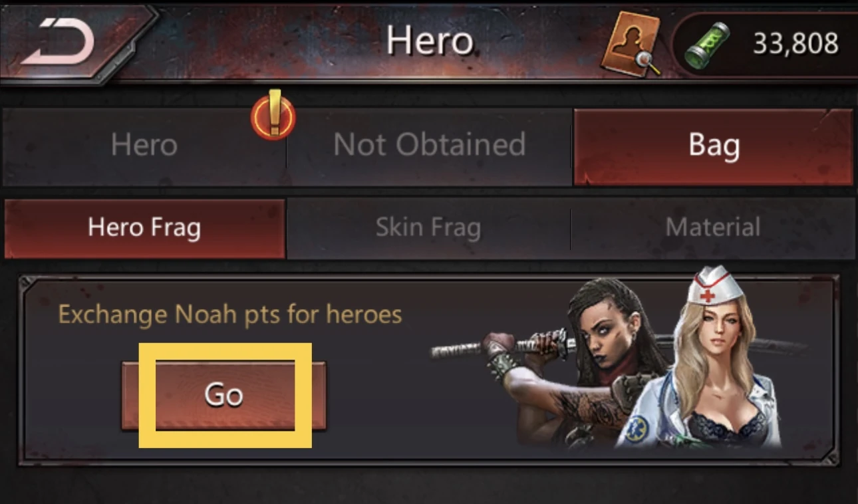Click the Go button
Viewport: 858px width, 504px height.
[223, 395]
